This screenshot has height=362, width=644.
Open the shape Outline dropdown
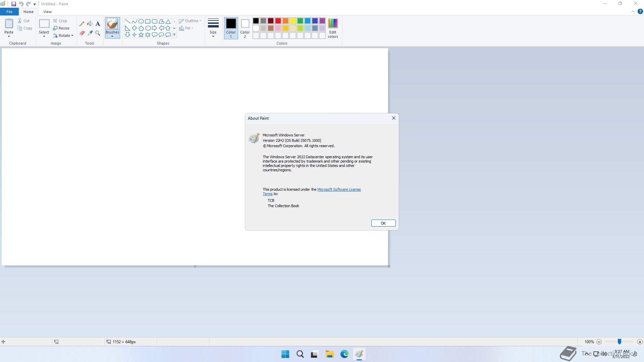(x=190, y=21)
